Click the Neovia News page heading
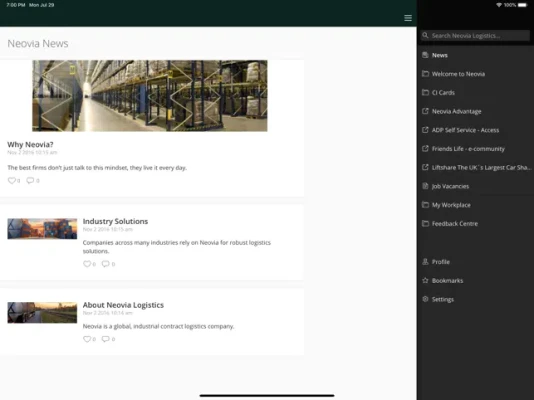The height and width of the screenshot is (400, 534). click(38, 44)
